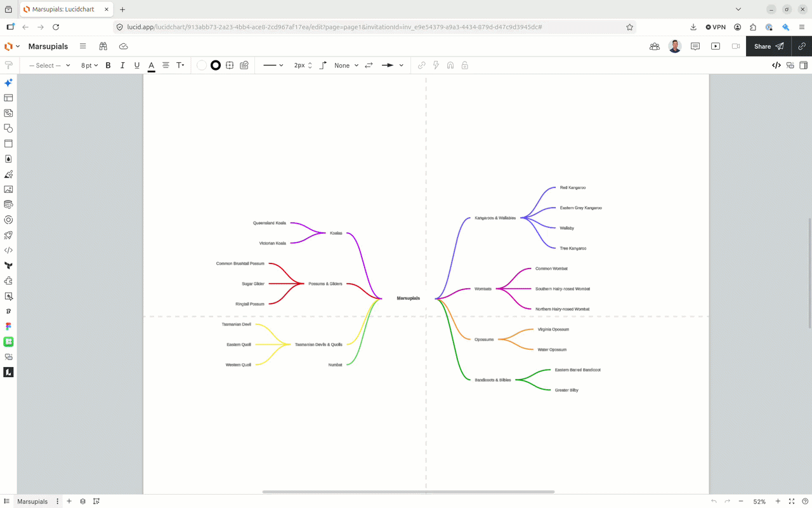Open the green app icon in sidebar
Image resolution: width=812 pixels, height=508 pixels.
[x=9, y=342]
